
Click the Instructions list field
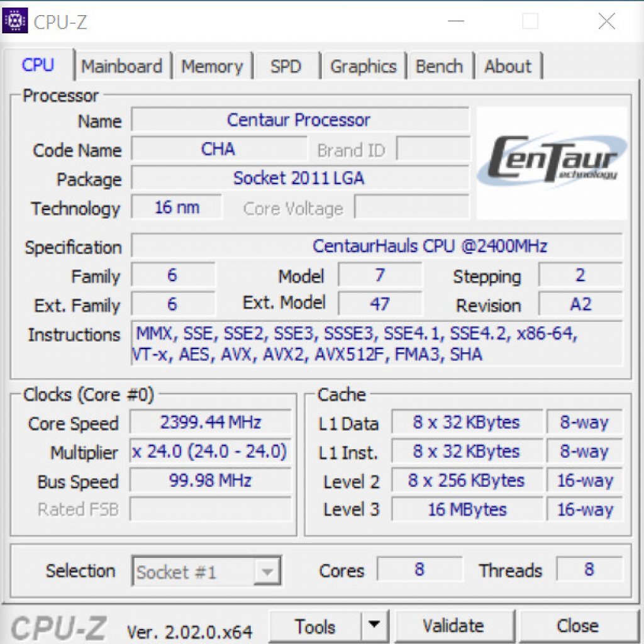(377, 343)
